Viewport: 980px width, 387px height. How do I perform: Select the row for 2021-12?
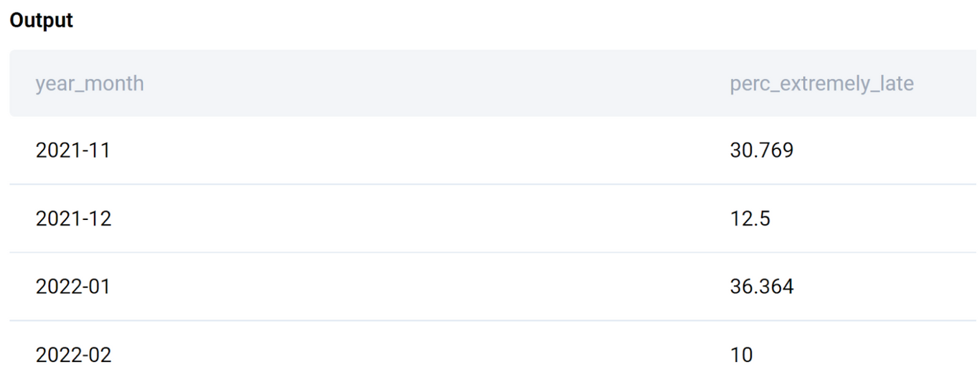pos(494,219)
